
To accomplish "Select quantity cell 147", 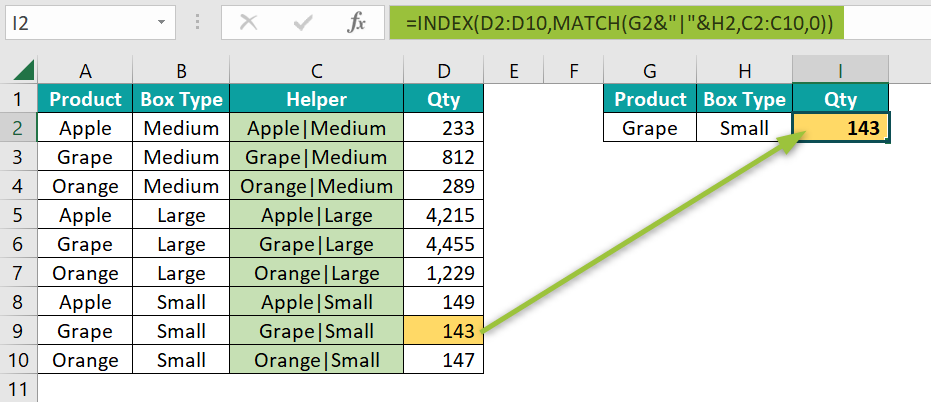I will pyautogui.click(x=444, y=360).
